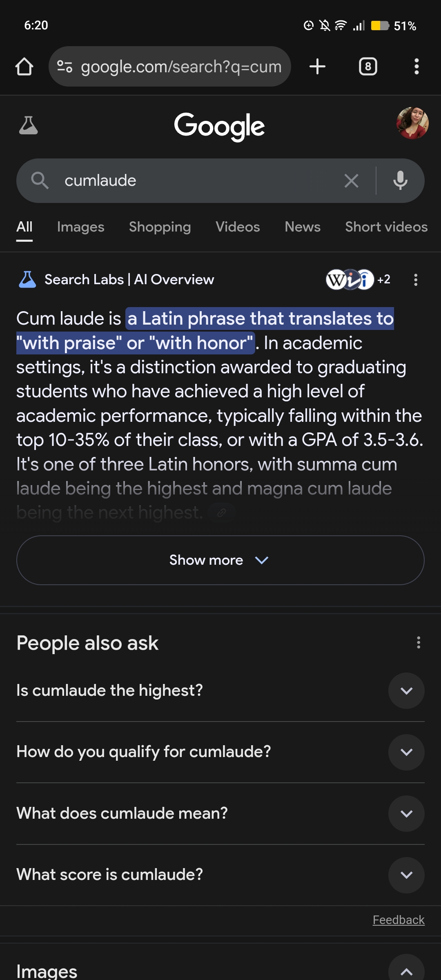Open a new tab with plus icon

tap(317, 67)
